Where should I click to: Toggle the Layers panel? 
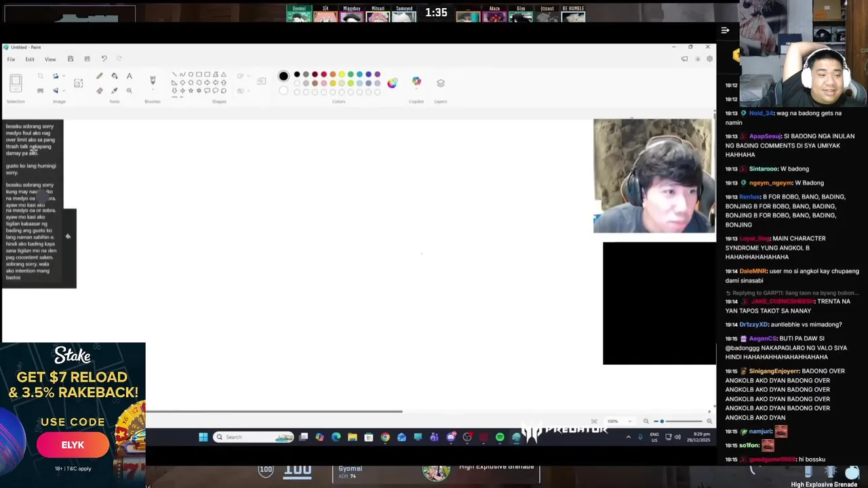441,83
